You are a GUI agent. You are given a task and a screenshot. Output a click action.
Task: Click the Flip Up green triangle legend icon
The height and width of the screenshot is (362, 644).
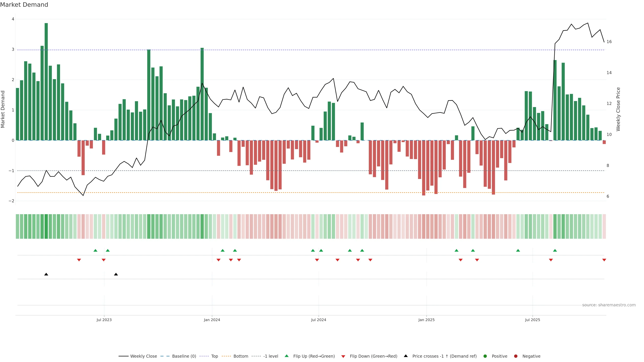pos(286,356)
